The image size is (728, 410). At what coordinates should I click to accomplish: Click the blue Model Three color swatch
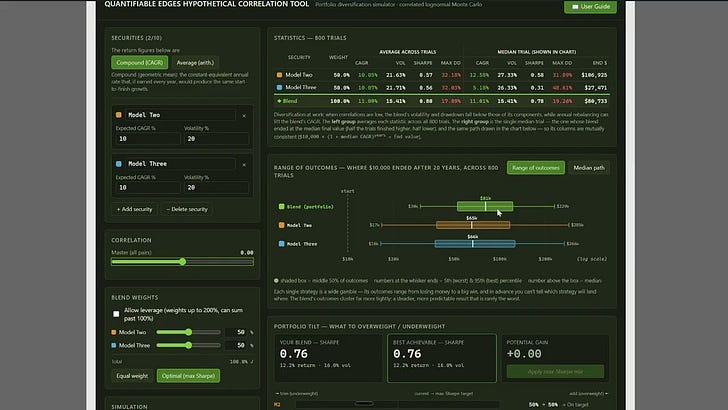(x=119, y=163)
